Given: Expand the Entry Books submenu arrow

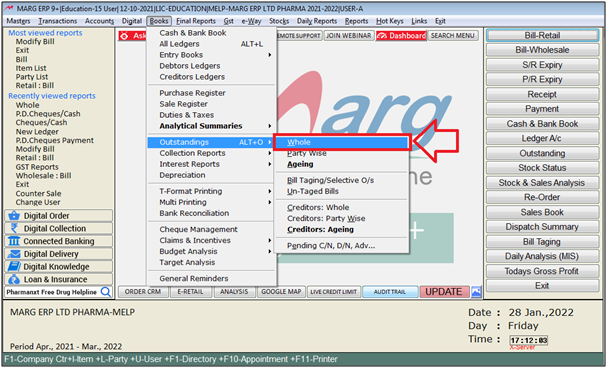Looking at the screenshot, I should [269, 55].
